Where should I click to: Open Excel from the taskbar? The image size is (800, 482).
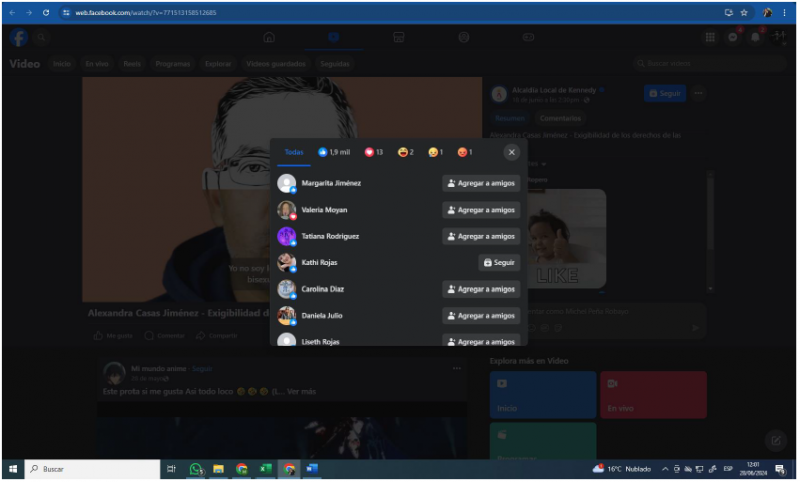(266, 470)
